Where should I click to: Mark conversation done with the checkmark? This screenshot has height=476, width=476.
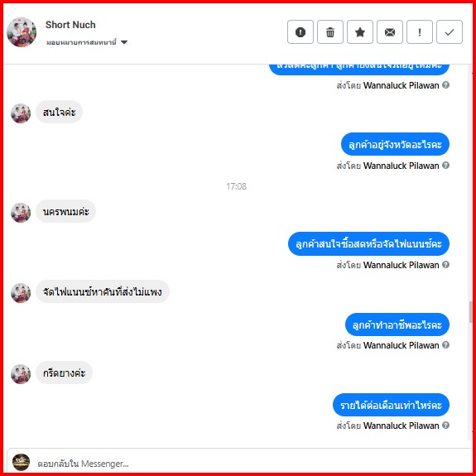(450, 32)
